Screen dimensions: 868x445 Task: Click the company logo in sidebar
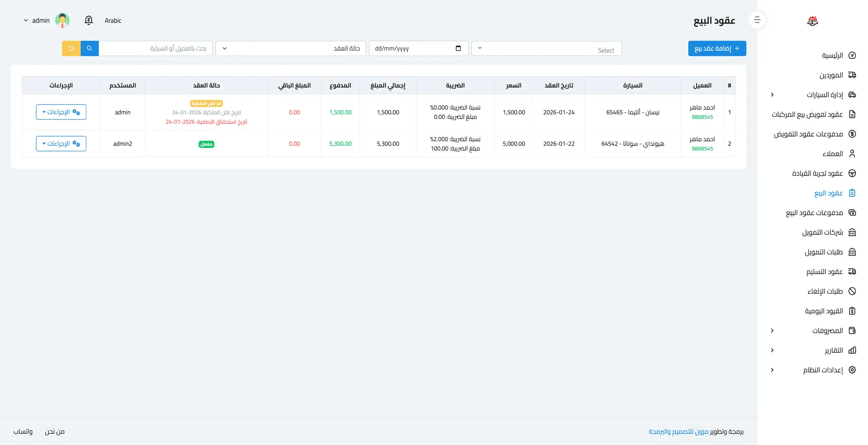pyautogui.click(x=812, y=21)
